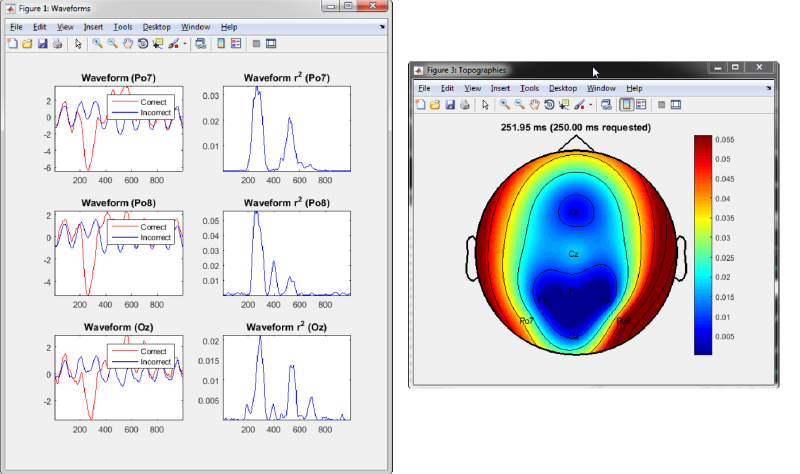Click Print Figure icon in Topographies toolbar
The height and width of the screenshot is (474, 800).
pyautogui.click(x=464, y=105)
